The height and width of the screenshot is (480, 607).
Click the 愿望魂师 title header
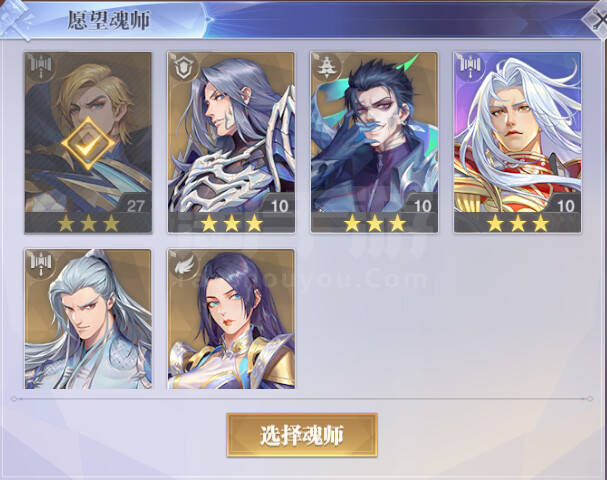click(109, 20)
